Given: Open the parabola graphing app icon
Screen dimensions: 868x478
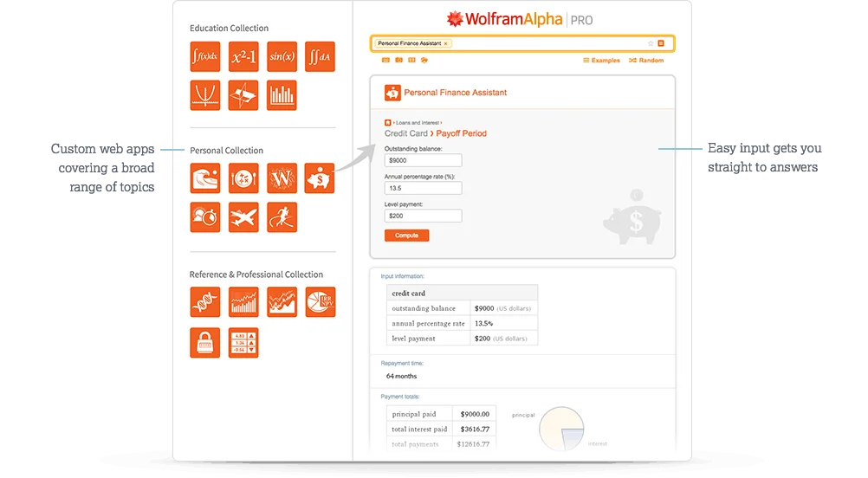Looking at the screenshot, I should point(204,95).
